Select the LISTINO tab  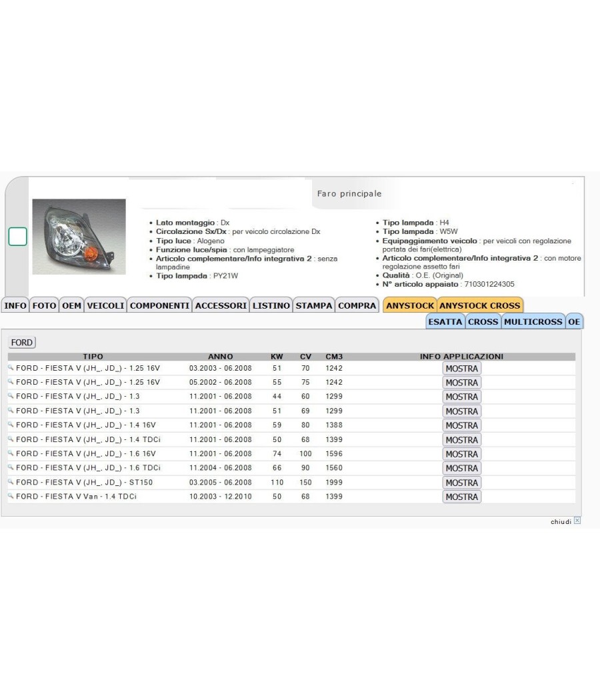click(x=271, y=305)
